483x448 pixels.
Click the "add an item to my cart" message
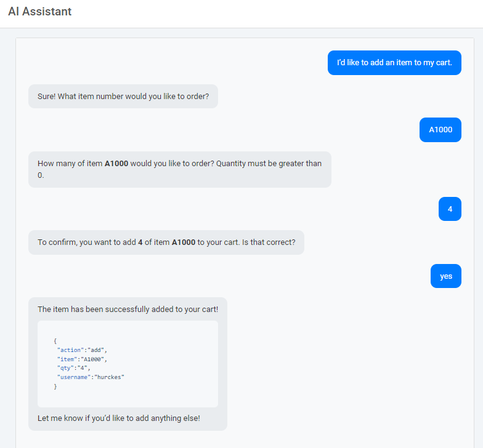[x=394, y=63]
